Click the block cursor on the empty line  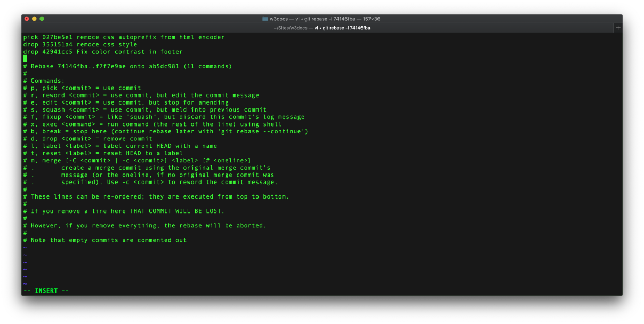pos(25,59)
